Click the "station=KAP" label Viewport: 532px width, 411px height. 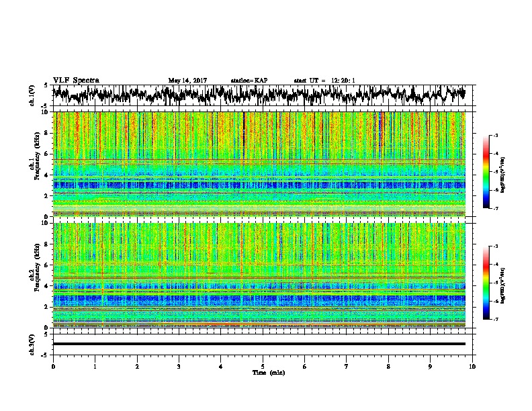coord(249,81)
